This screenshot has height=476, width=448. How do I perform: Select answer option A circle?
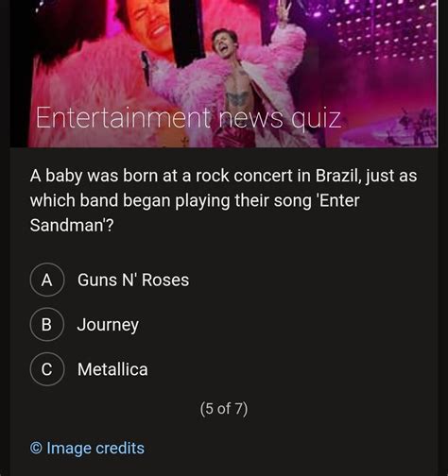pos(47,280)
